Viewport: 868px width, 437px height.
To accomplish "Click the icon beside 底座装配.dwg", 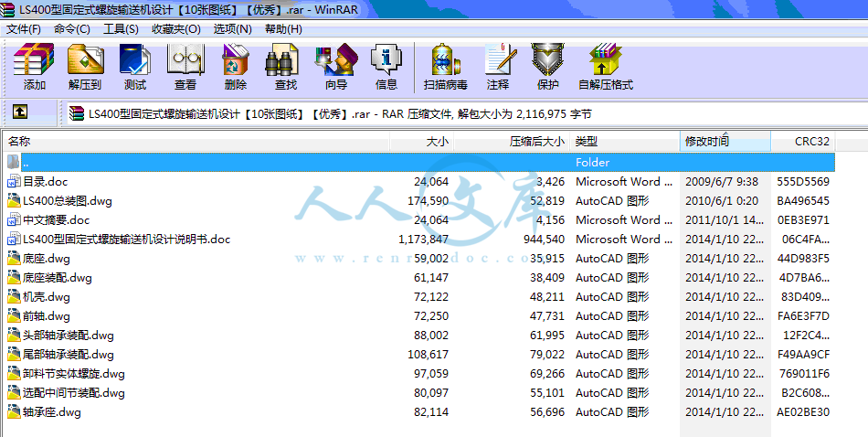I will [x=14, y=278].
